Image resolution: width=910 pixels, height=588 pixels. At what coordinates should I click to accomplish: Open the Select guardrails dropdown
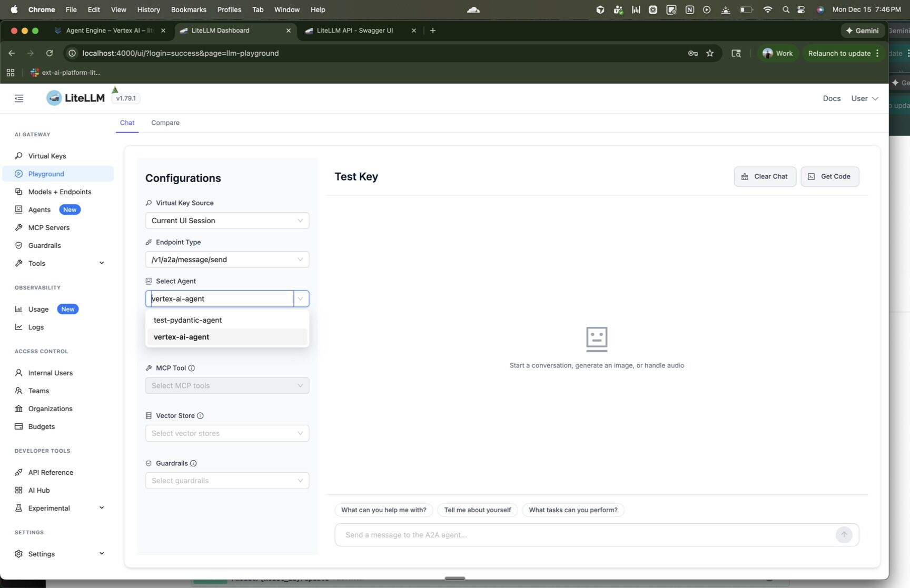click(x=227, y=481)
